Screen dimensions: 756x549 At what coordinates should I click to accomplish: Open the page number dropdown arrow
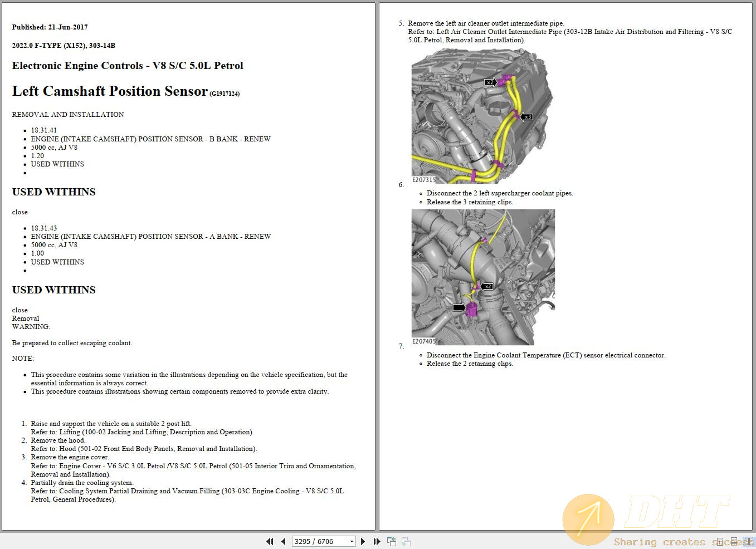tap(352, 541)
